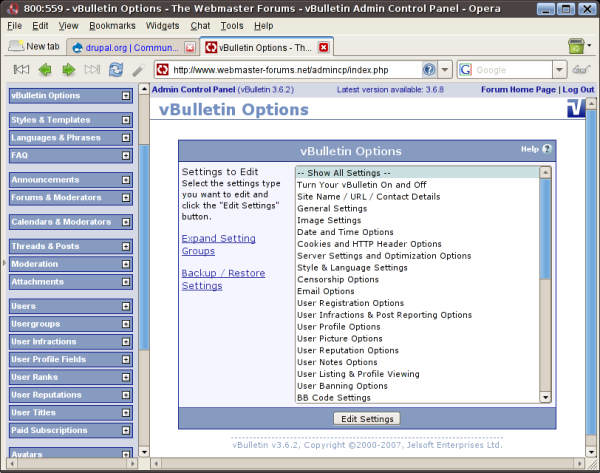The height and width of the screenshot is (473, 600).
Task: Expand the Forums & Moderators group
Action: tap(126, 198)
